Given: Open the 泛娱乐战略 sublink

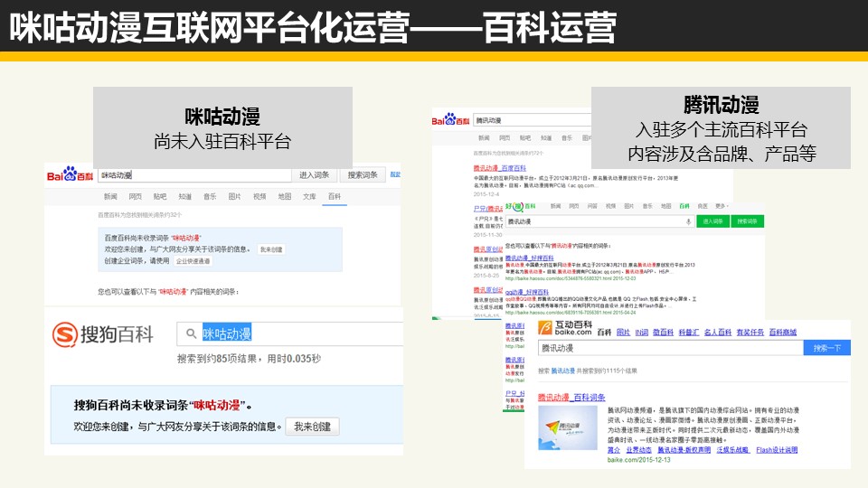Looking at the screenshot, I should pyautogui.click(x=733, y=450).
